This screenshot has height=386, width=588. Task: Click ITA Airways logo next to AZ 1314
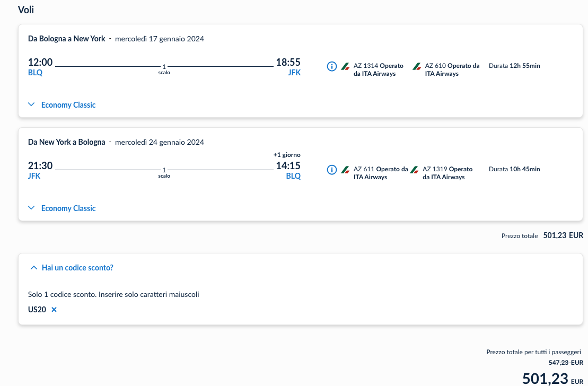[x=345, y=66]
